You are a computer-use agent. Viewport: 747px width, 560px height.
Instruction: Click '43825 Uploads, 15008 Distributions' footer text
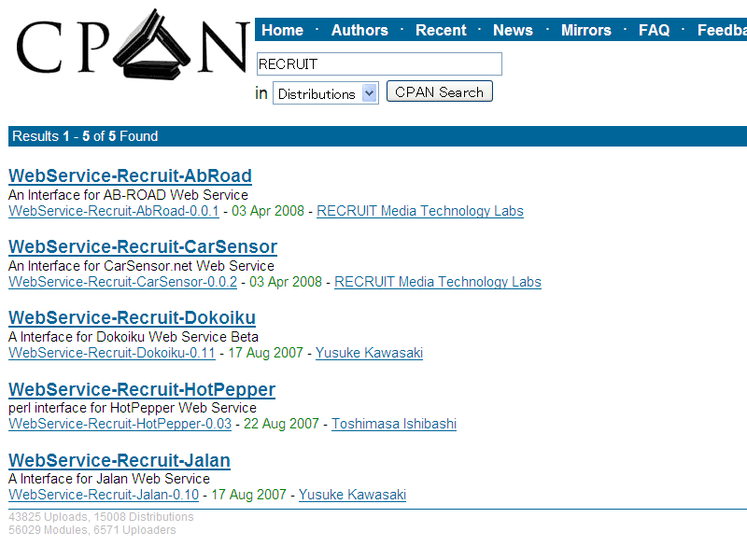(x=101, y=517)
